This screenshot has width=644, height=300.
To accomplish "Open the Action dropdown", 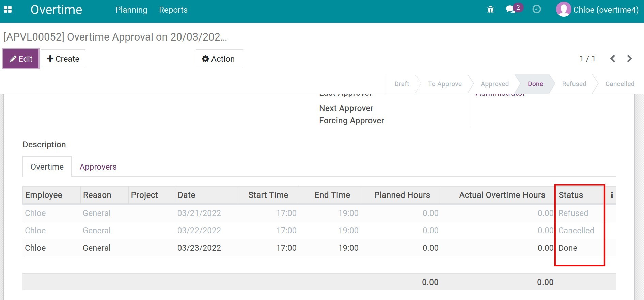I will point(219,59).
